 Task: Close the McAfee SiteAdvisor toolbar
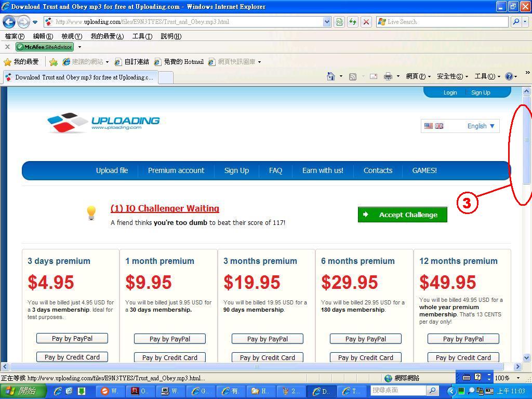pyautogui.click(x=7, y=47)
